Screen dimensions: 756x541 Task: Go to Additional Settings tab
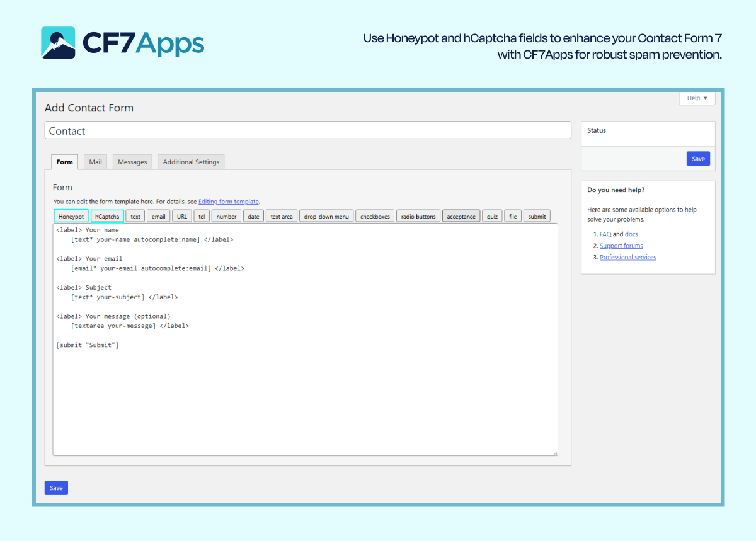point(191,162)
